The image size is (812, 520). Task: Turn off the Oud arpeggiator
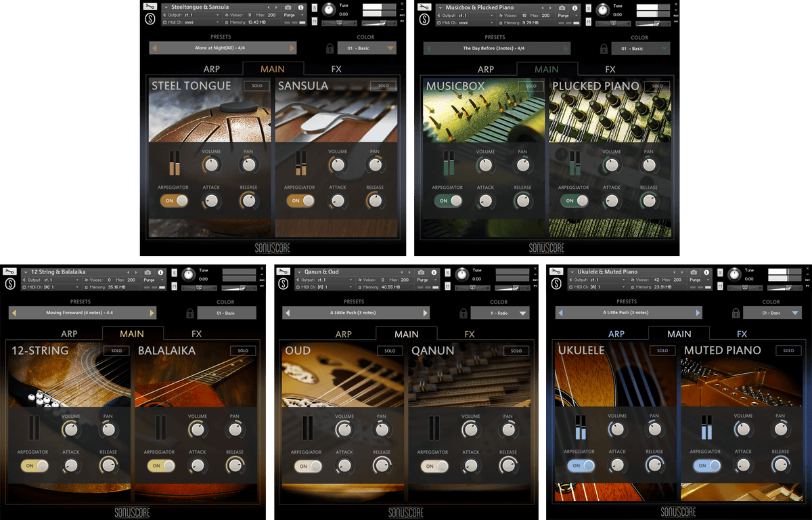click(x=308, y=466)
